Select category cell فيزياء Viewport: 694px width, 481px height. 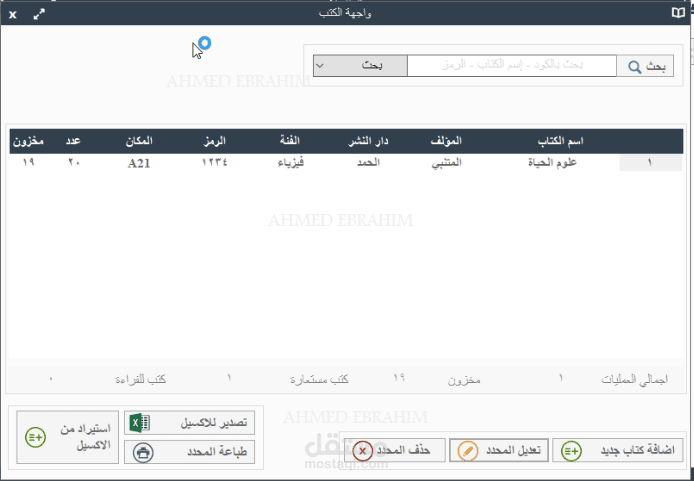(291, 163)
